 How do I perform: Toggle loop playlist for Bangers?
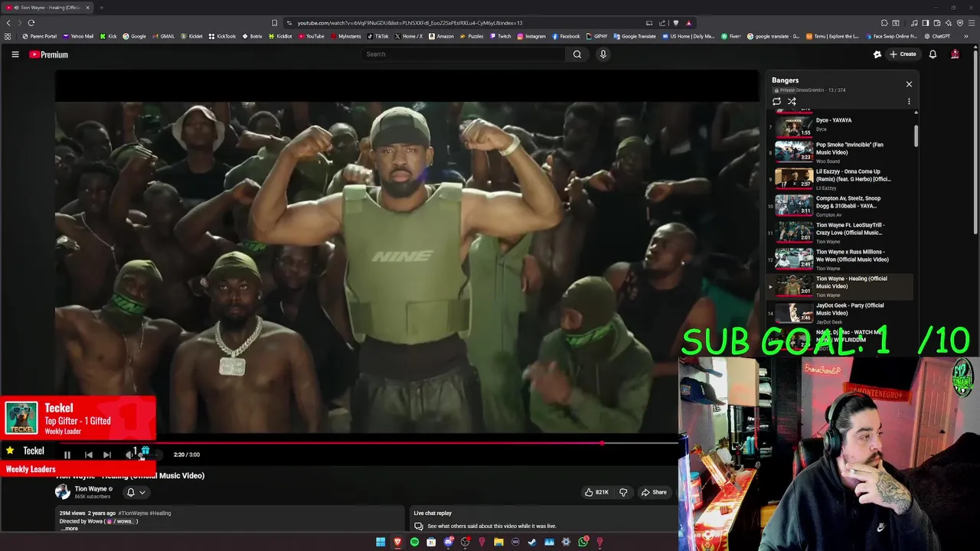coord(776,101)
